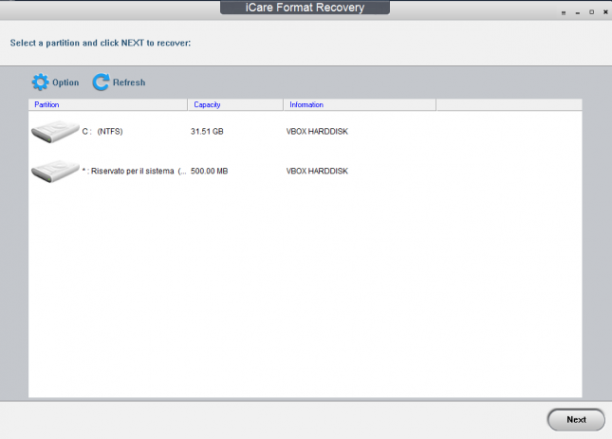Sort by Partition column header

pos(108,105)
